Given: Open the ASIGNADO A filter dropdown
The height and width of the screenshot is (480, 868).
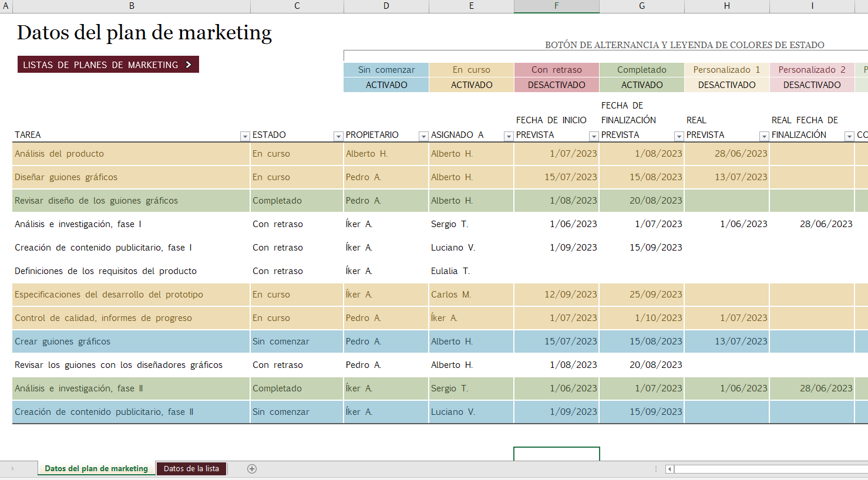Looking at the screenshot, I should coord(509,136).
